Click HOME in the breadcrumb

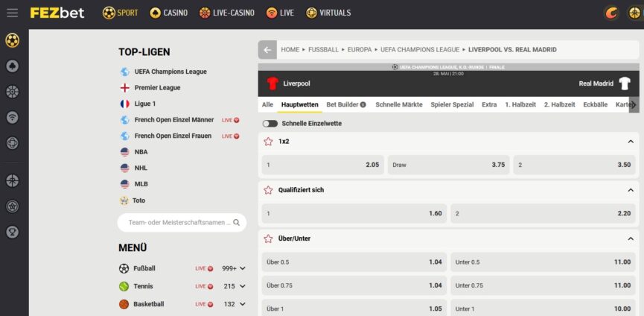[x=290, y=50]
